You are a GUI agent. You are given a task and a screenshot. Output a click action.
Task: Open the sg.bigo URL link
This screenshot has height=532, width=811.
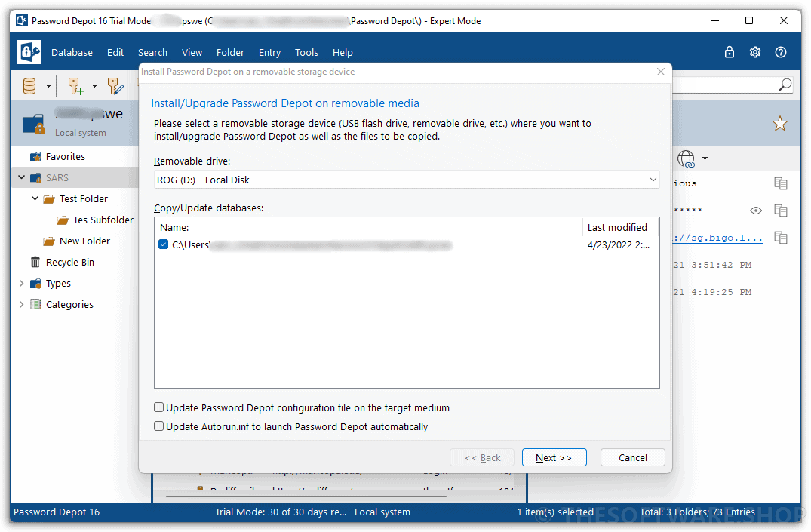718,238
